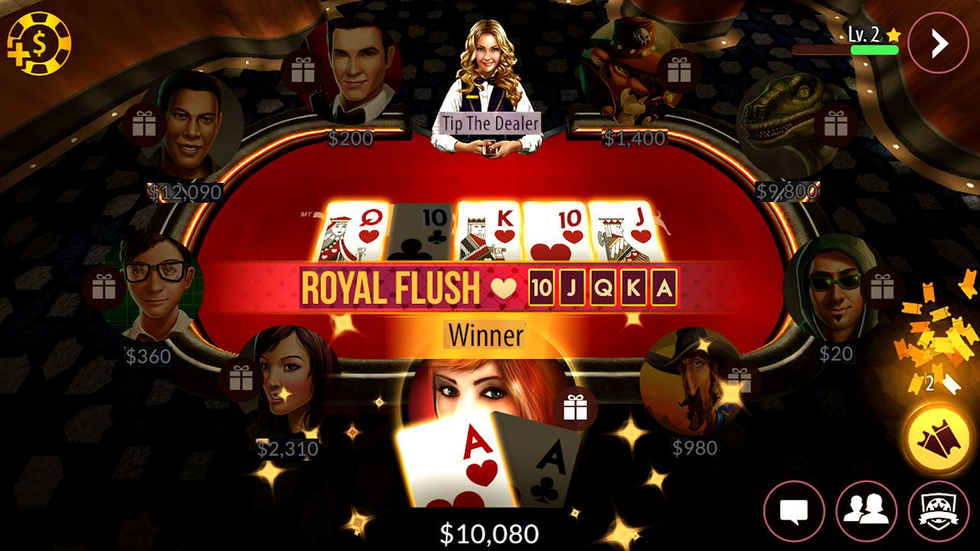The width and height of the screenshot is (980, 551).
Task: Expand the side panel arrow chevron
Action: 939,43
